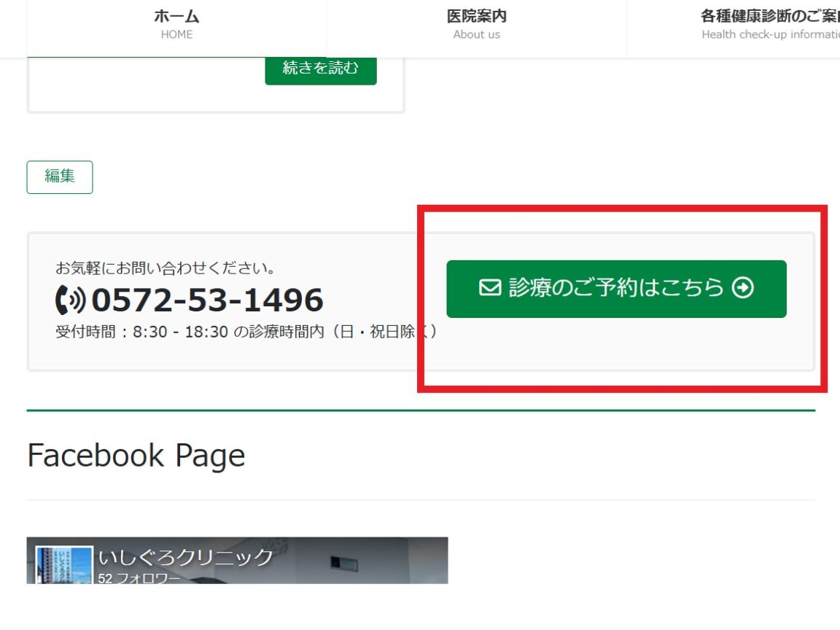Open the ホーム navigation menu item

176,17
